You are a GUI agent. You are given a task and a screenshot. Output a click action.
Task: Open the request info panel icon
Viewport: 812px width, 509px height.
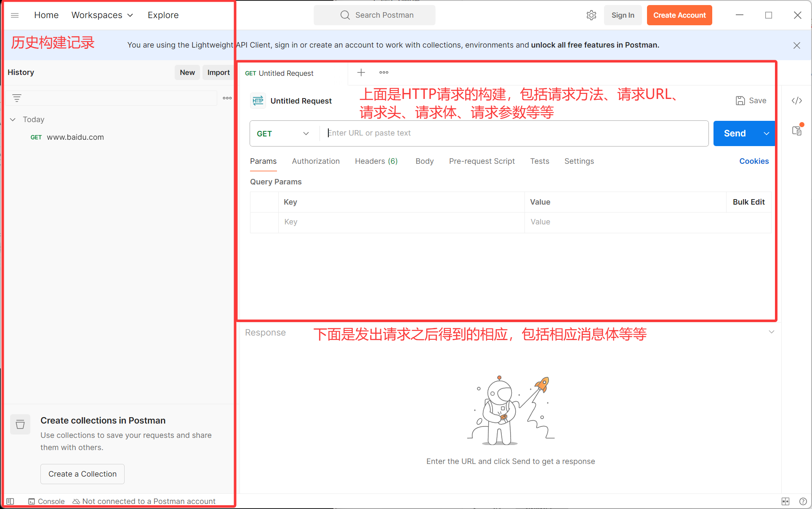(796, 131)
